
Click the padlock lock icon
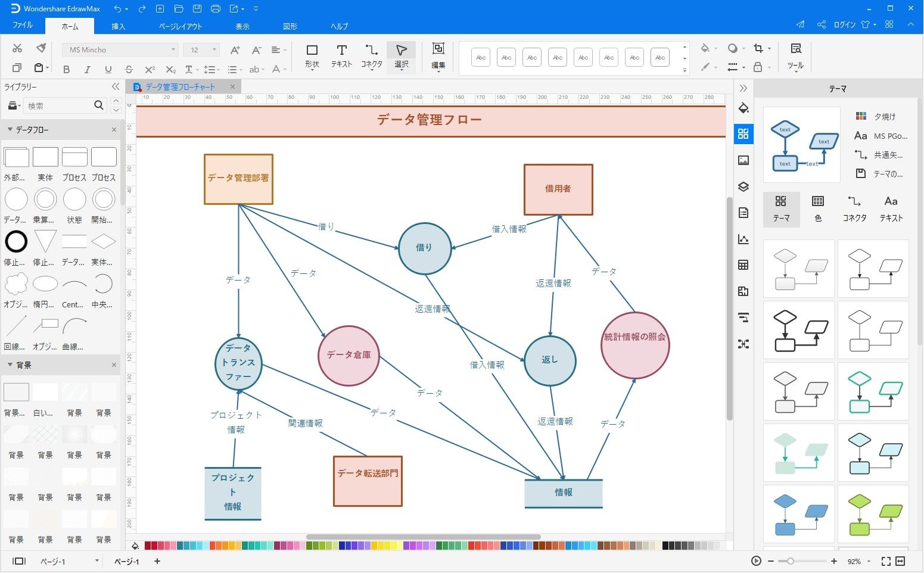coord(758,67)
